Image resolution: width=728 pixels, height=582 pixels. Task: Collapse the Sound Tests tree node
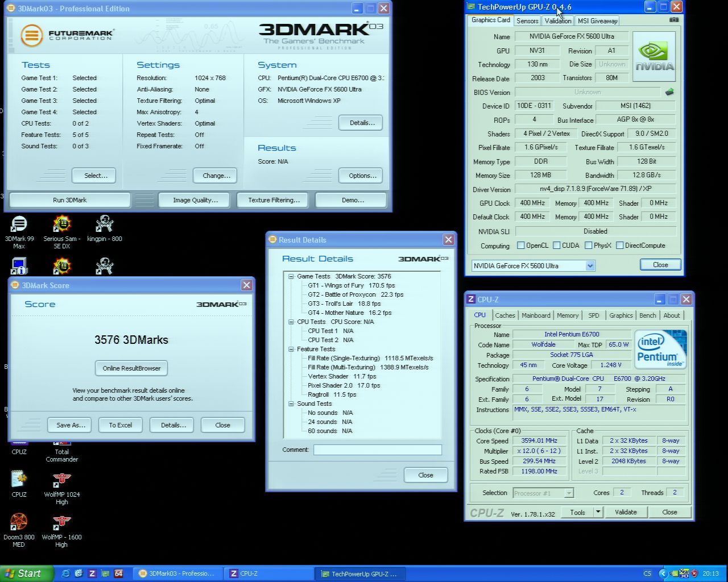[x=291, y=404]
